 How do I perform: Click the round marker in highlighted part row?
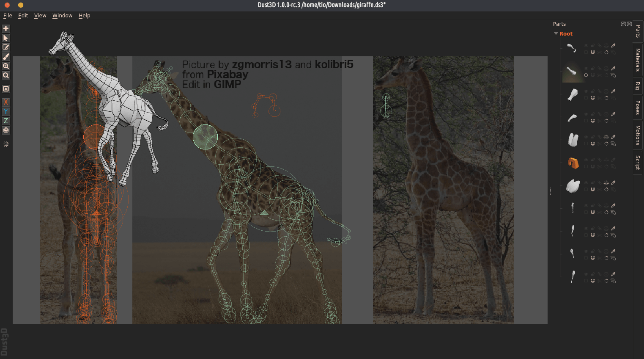pos(586,75)
